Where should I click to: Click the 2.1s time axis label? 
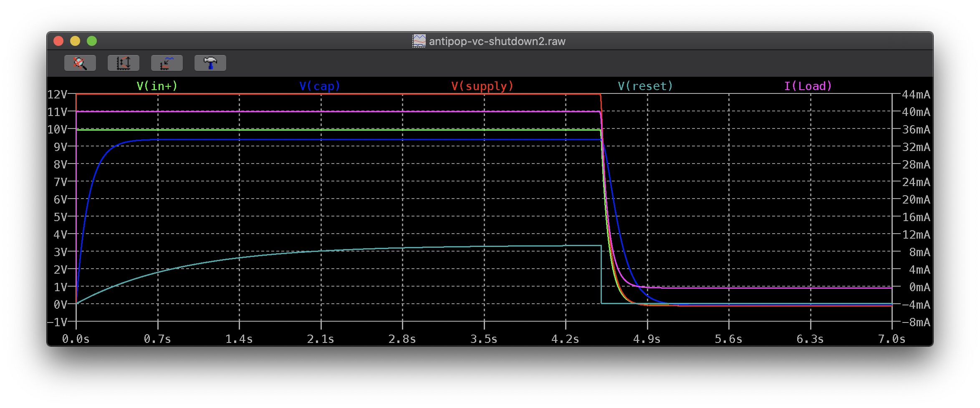tap(321, 339)
